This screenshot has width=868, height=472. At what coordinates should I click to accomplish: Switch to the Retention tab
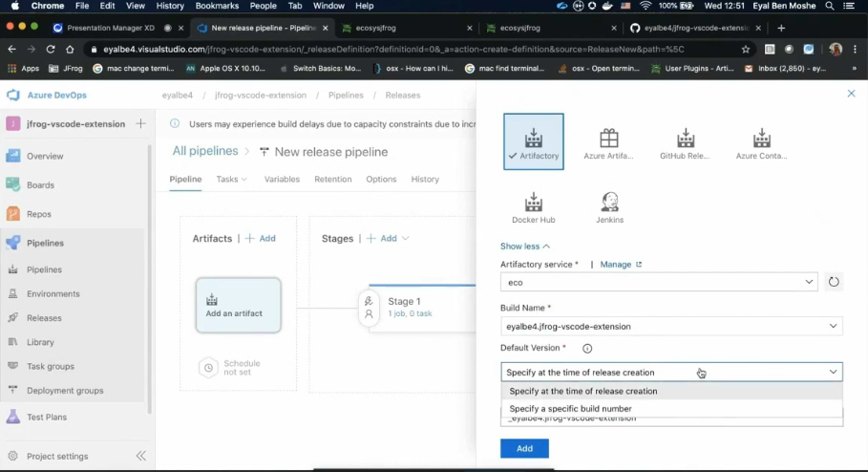332,179
